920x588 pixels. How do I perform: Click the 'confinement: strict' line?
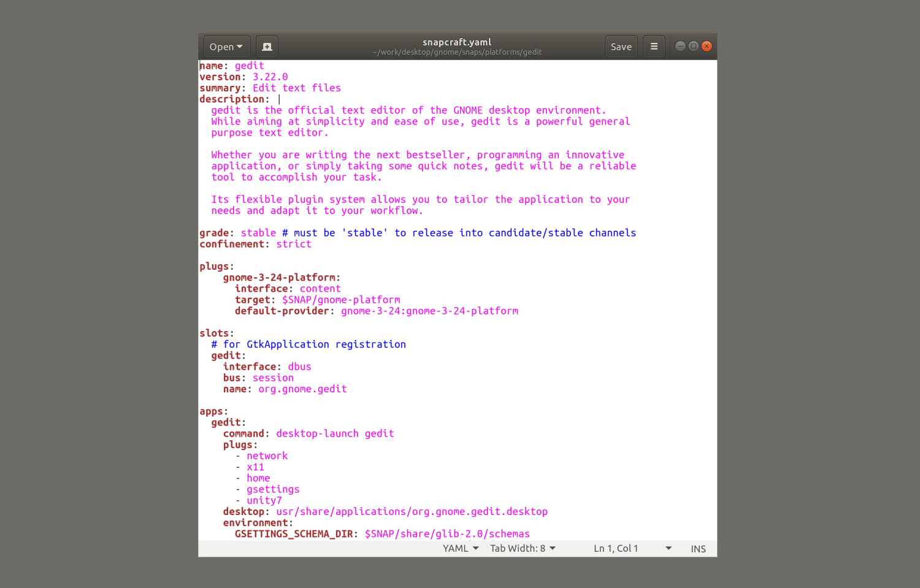coord(255,244)
